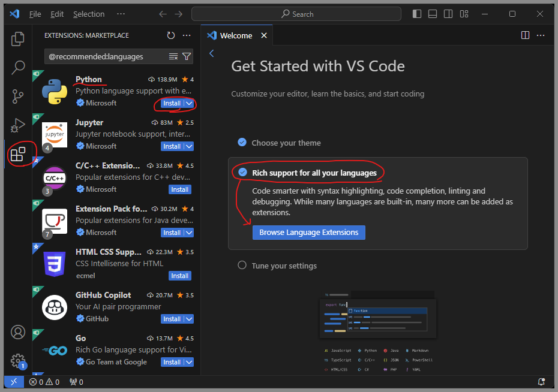Refresh the extensions marketplace list

tap(171, 35)
